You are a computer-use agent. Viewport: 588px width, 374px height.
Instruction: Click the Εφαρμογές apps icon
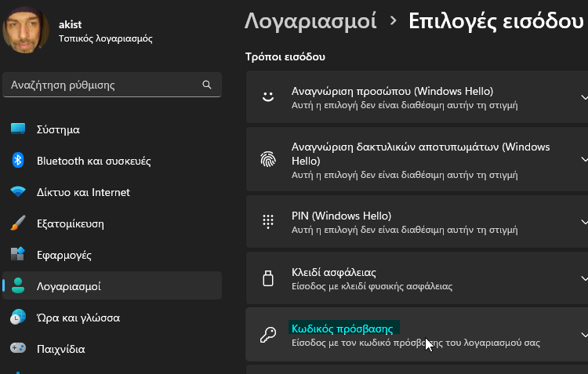coord(18,254)
